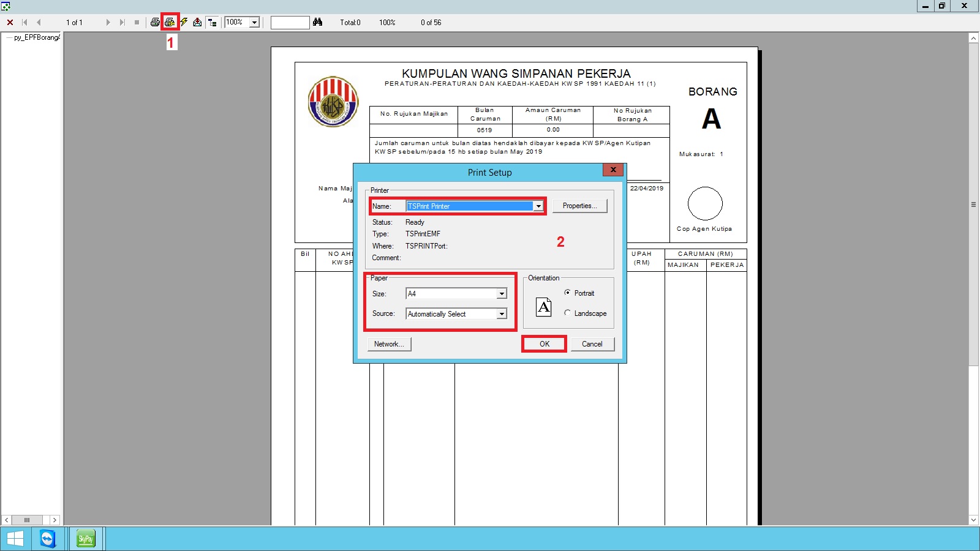The height and width of the screenshot is (551, 980).
Task: Select Portrait orientation
Action: [x=568, y=293]
